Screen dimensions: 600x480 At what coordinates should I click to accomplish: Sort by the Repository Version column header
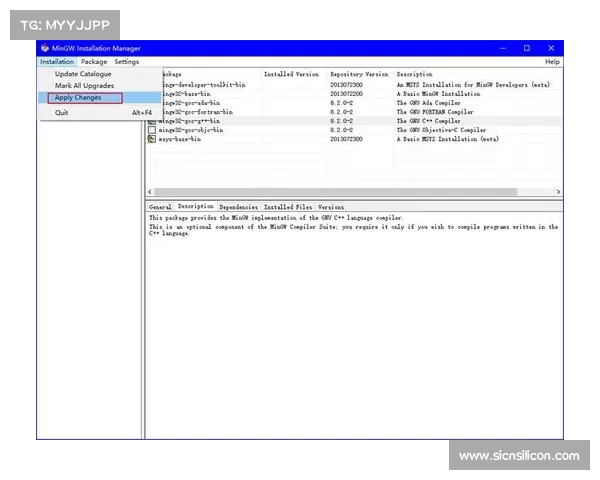tap(359, 74)
